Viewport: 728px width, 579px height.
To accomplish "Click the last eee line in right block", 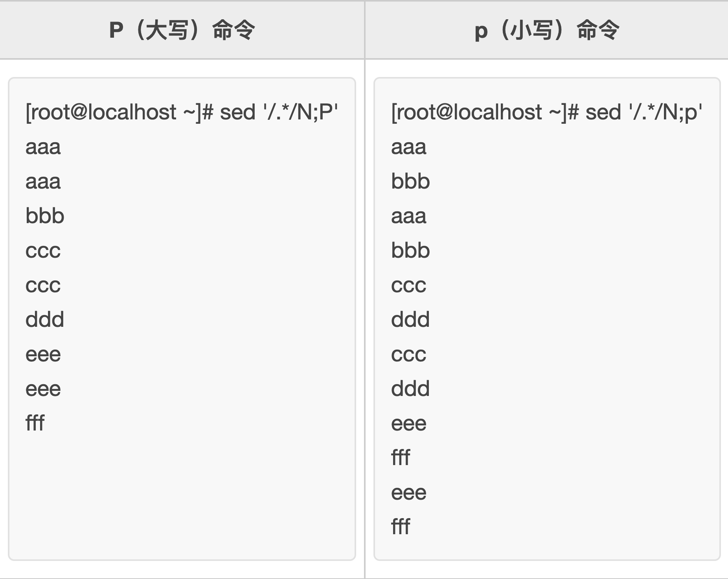I will [409, 493].
